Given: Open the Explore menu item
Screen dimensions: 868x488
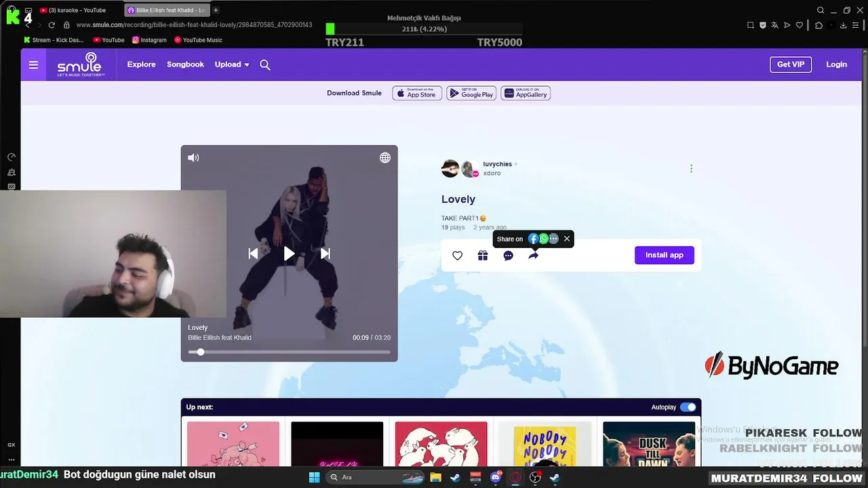Looking at the screenshot, I should (x=142, y=64).
